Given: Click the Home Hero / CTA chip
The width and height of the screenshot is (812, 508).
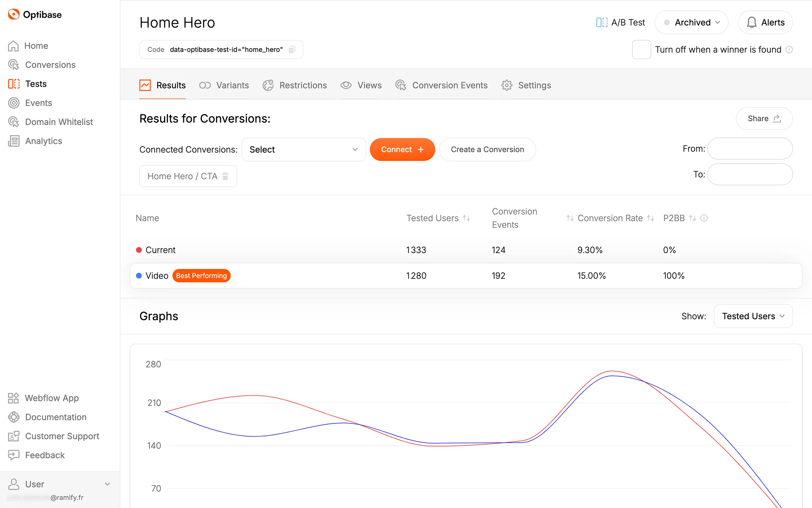Looking at the screenshot, I should [188, 176].
